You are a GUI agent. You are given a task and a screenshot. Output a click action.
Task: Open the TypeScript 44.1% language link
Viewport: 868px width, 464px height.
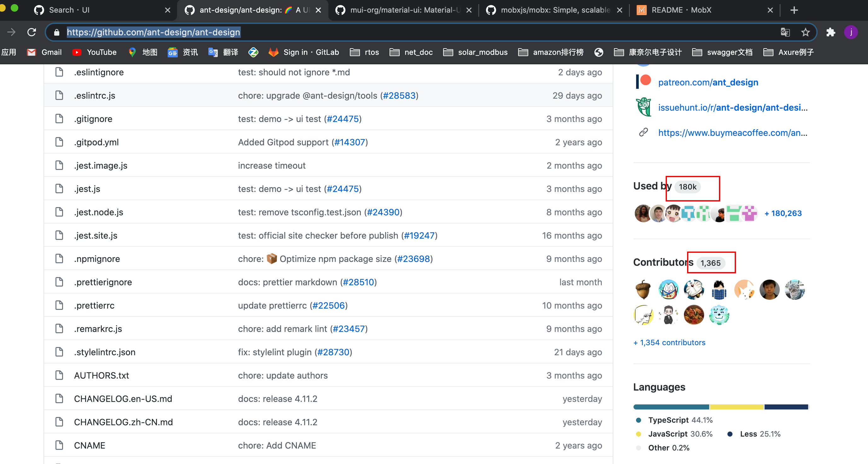click(674, 420)
